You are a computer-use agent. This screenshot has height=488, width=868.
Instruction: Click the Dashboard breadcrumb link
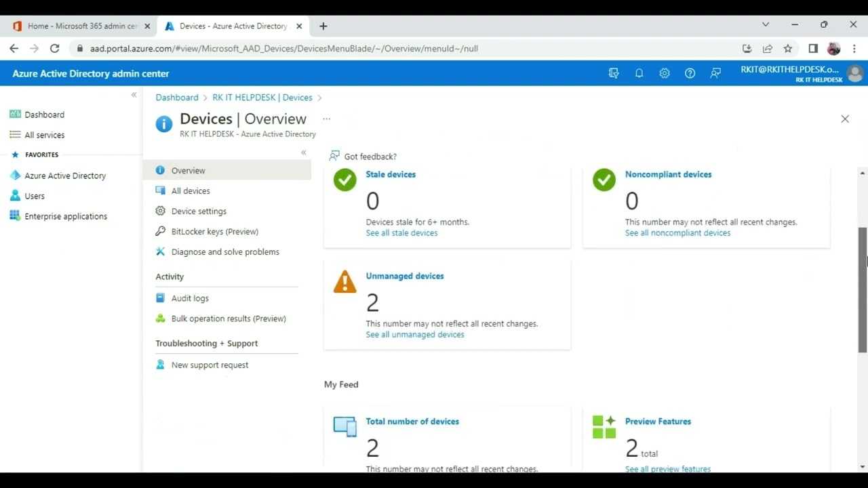click(x=177, y=98)
